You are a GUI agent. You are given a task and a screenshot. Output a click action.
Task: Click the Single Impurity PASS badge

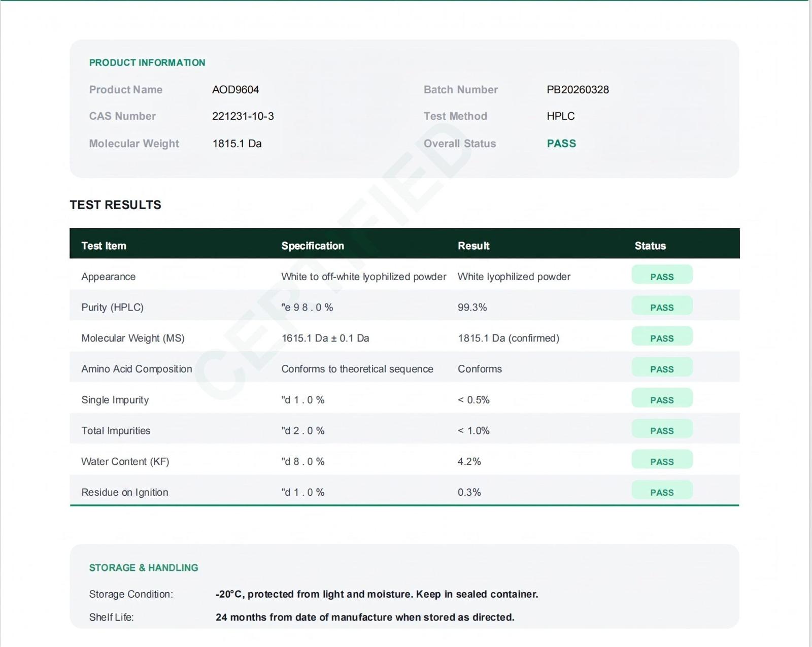[662, 398]
